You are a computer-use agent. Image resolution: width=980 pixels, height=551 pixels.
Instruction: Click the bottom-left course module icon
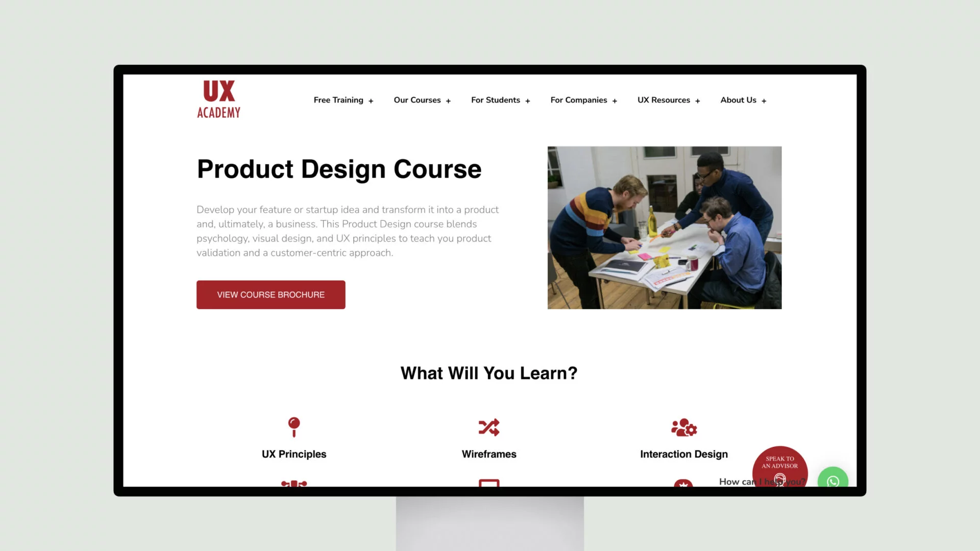click(x=293, y=483)
